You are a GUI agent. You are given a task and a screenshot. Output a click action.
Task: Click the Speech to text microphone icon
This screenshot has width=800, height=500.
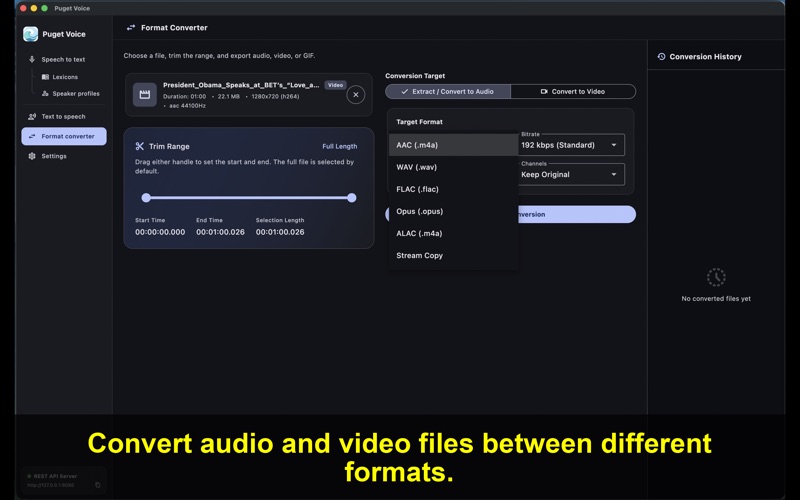(x=32, y=59)
